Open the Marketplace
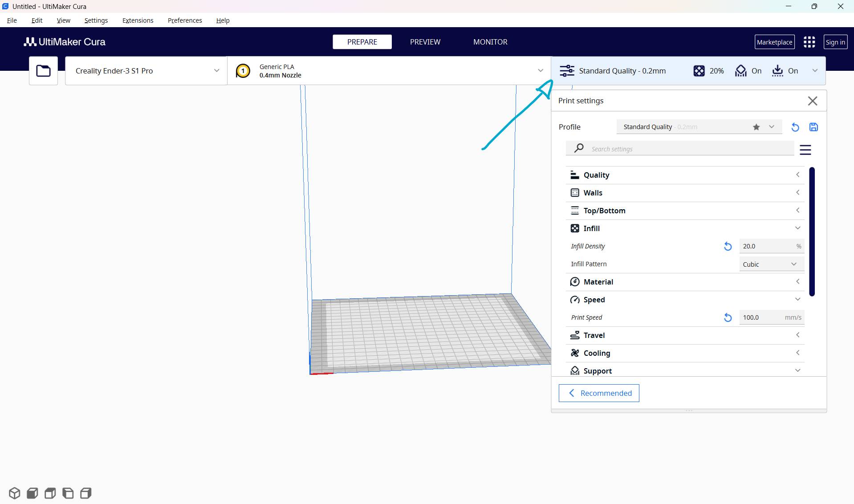 point(775,42)
